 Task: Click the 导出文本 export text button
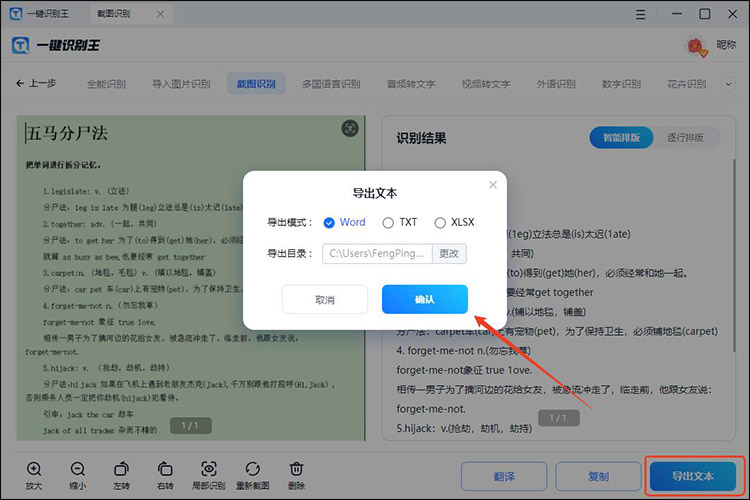pos(693,476)
